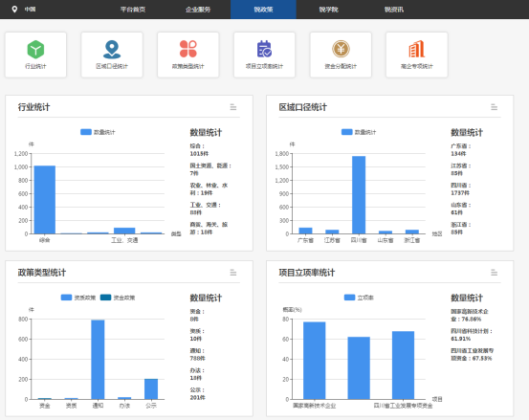Toggle the 数量统计 legend in 行业统计 chart
Viewport: 529px width, 420px height.
click(x=98, y=132)
